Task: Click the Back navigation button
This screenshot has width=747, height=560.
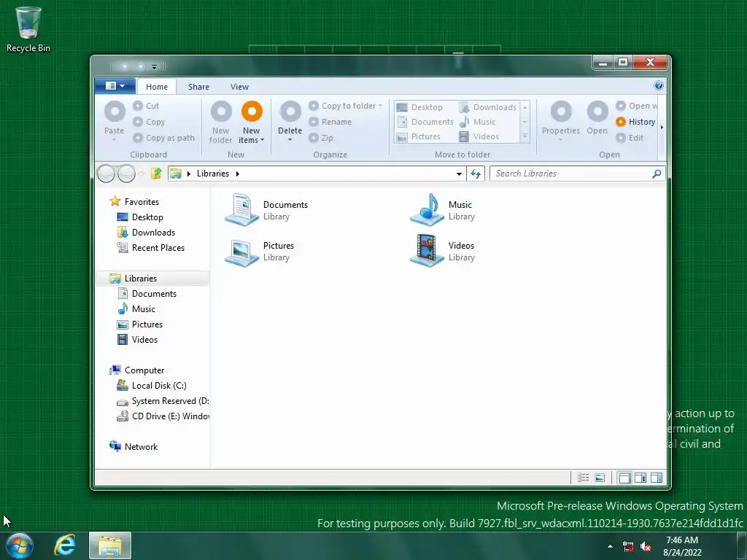Action: (106, 174)
